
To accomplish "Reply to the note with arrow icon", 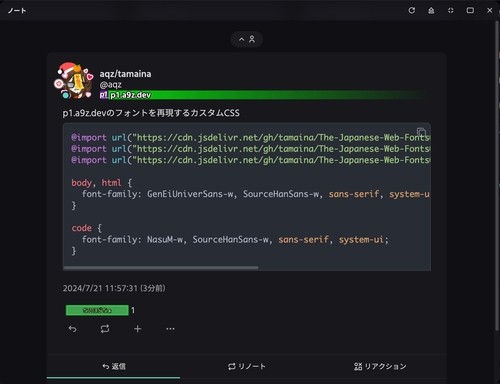I will pos(72,329).
